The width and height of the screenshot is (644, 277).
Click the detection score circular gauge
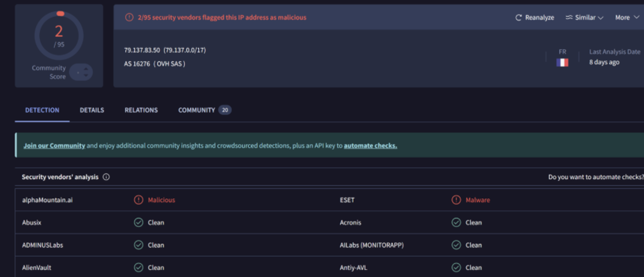[59, 36]
